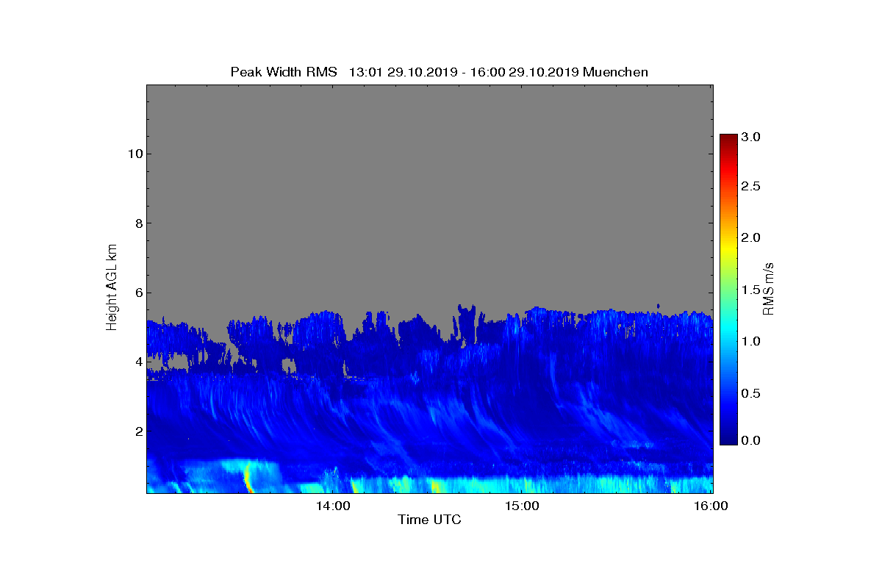Click the colorbar value "3.0"
The image size is (882, 588).
coord(750,137)
